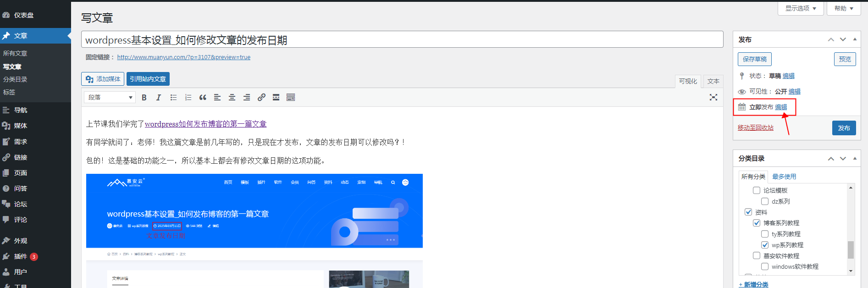Move 发布 panel down
This screenshot has width=868, height=288.
843,39
